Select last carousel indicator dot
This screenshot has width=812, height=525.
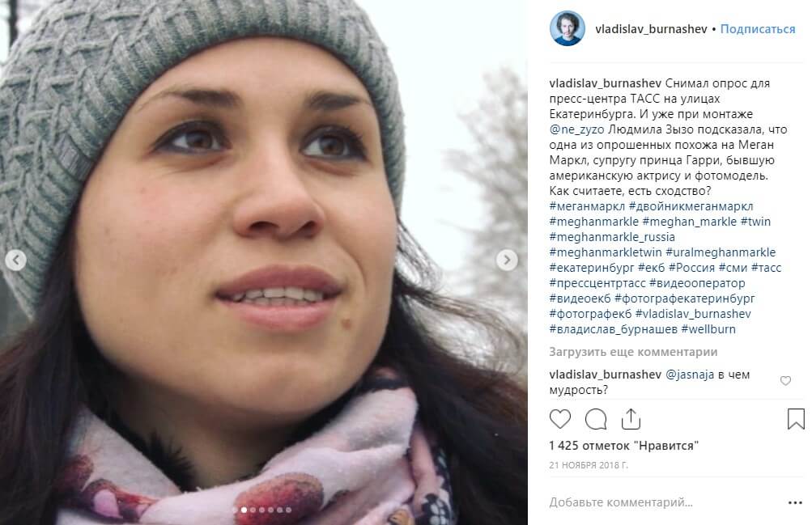pyautogui.click(x=288, y=510)
